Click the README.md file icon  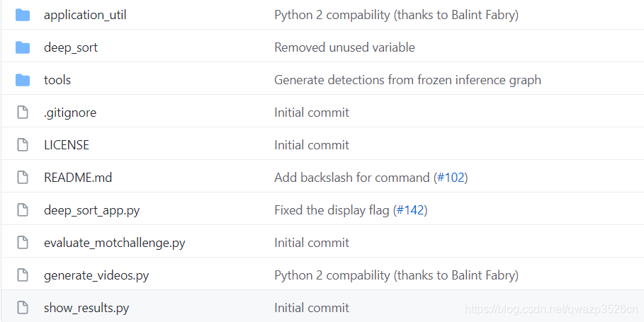click(23, 178)
